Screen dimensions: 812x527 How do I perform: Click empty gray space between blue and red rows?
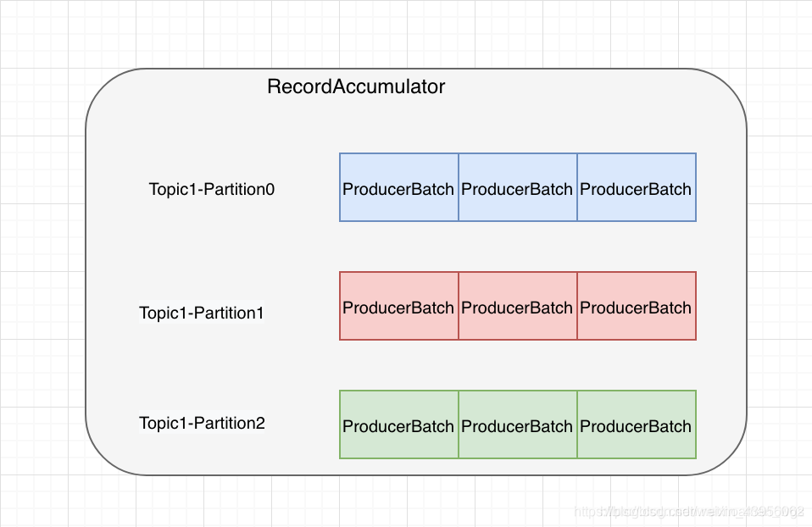point(517,247)
